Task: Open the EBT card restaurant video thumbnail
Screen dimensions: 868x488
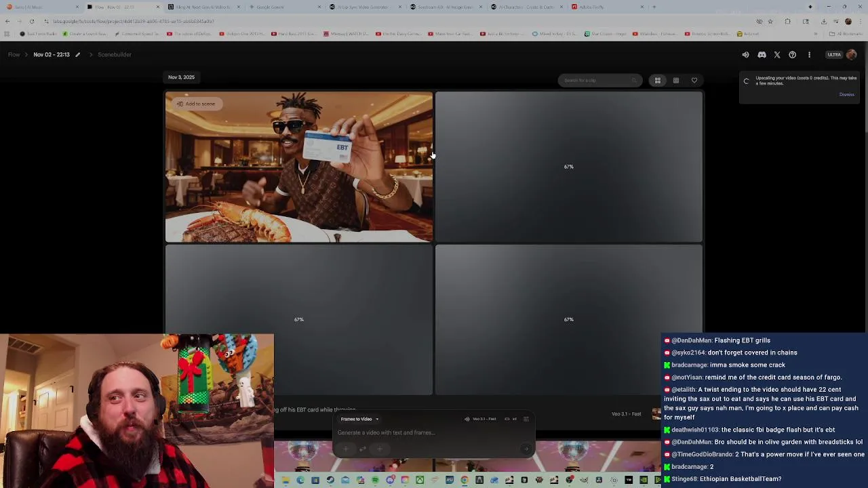Action: point(298,167)
